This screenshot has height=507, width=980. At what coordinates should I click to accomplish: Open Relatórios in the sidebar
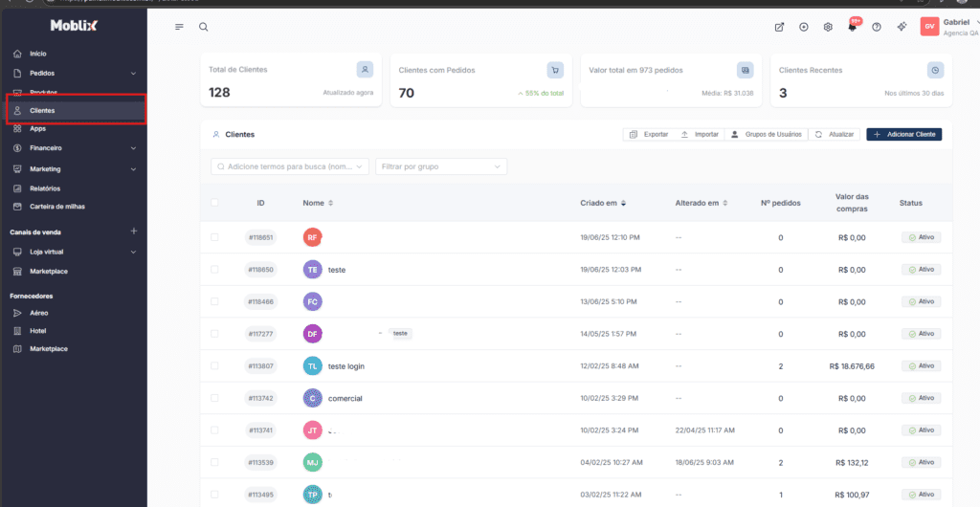click(44, 188)
